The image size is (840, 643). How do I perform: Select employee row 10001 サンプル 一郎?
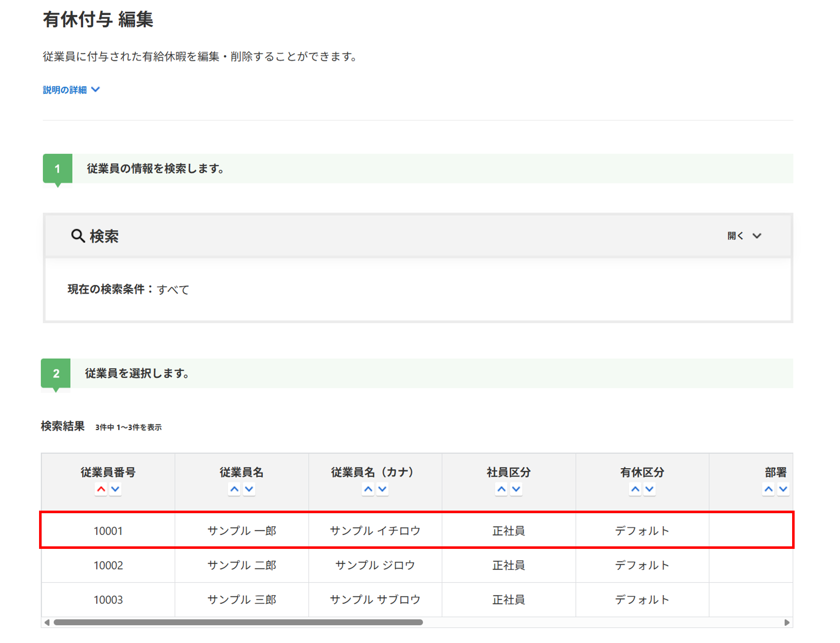241,531
